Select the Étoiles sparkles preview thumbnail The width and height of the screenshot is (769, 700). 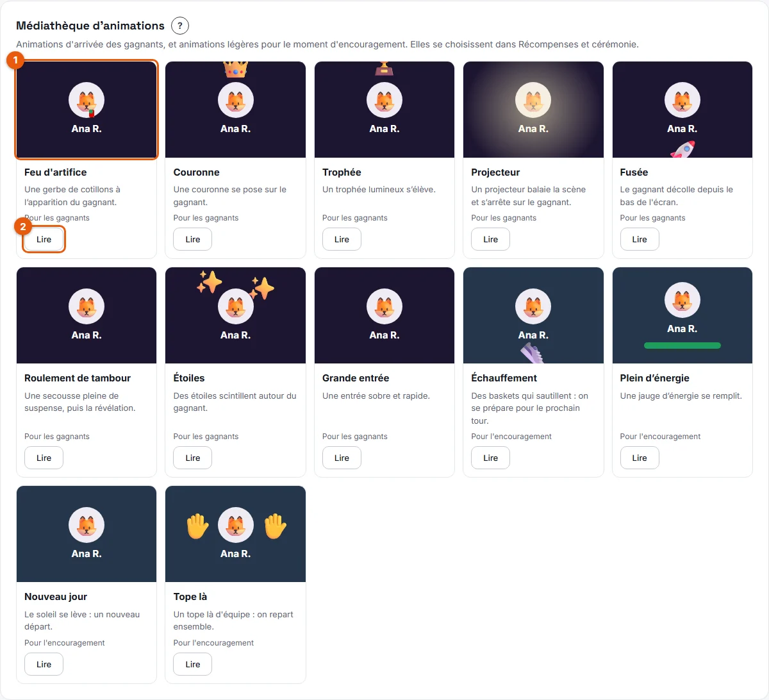click(x=235, y=315)
